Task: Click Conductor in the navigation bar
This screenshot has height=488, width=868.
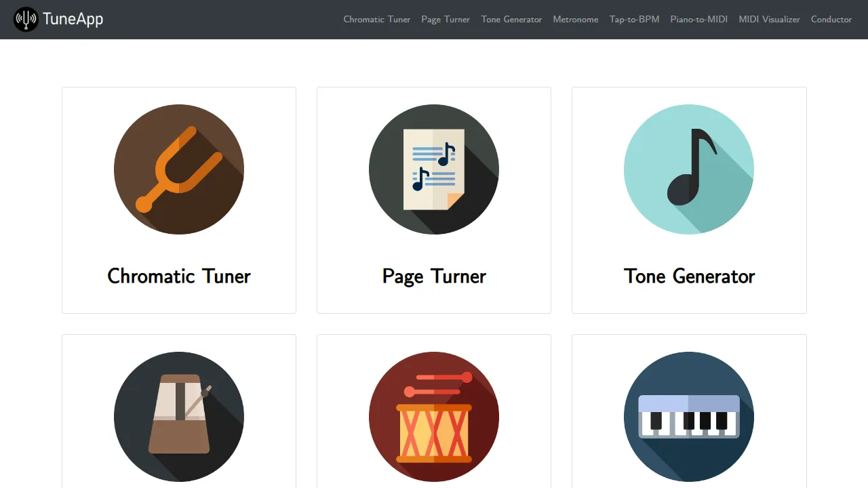Action: (x=831, y=20)
